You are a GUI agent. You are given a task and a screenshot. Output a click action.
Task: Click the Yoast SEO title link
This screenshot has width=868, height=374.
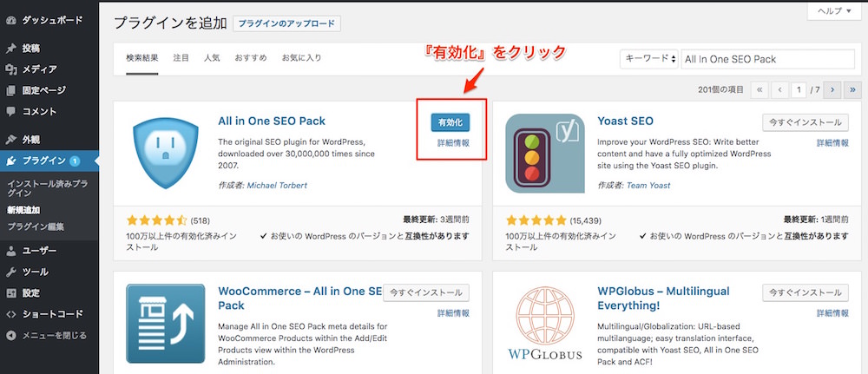626,121
